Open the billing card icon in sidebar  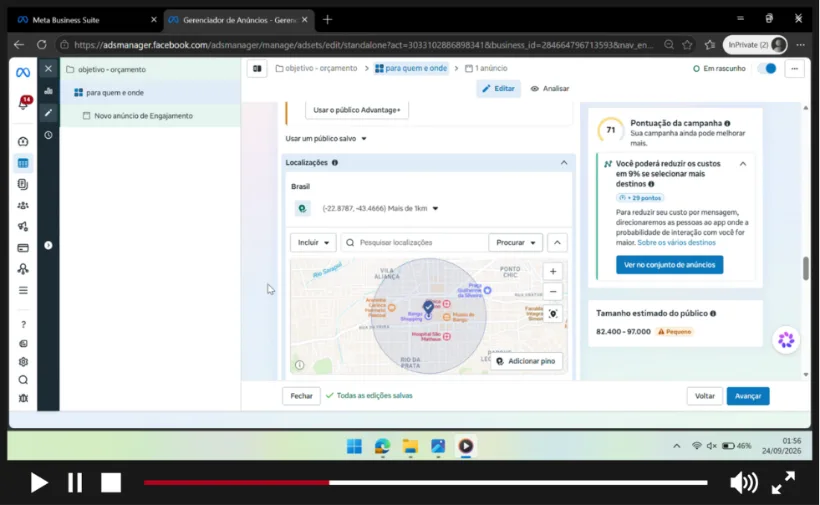pyautogui.click(x=23, y=248)
